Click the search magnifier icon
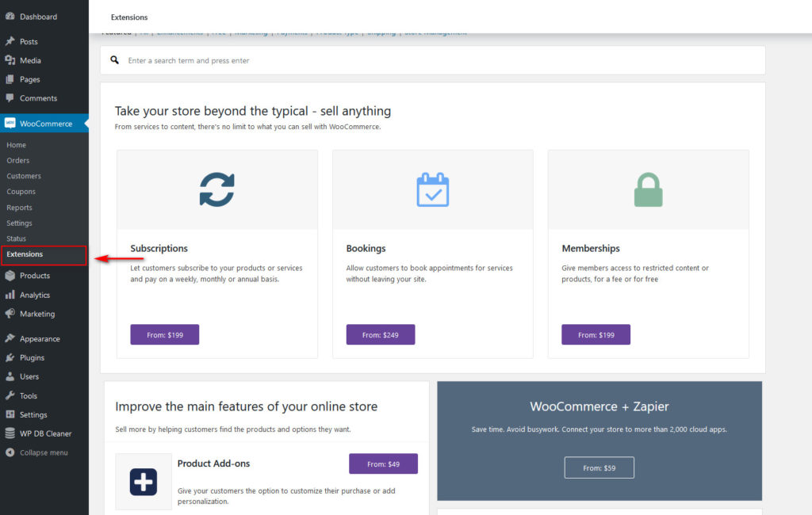The width and height of the screenshot is (812, 515). coord(114,60)
